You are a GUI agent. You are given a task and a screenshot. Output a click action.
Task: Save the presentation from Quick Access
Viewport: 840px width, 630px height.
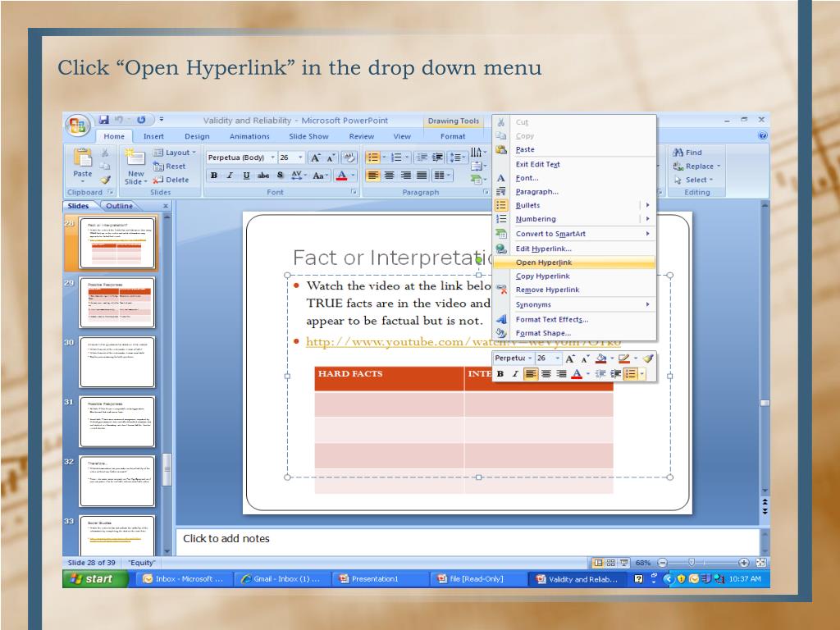[x=104, y=120]
